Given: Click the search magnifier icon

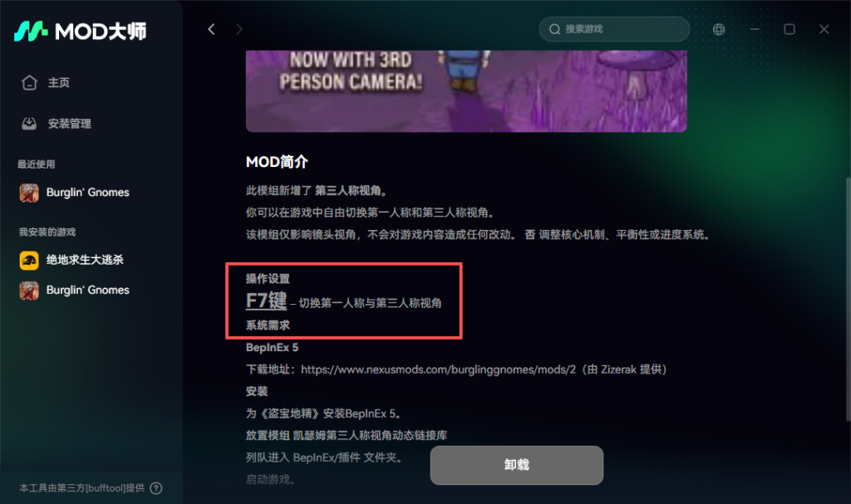Looking at the screenshot, I should (x=554, y=29).
